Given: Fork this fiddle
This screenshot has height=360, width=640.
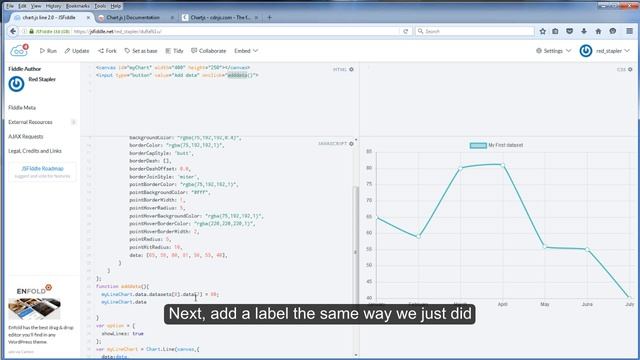Looking at the screenshot, I should point(107,51).
